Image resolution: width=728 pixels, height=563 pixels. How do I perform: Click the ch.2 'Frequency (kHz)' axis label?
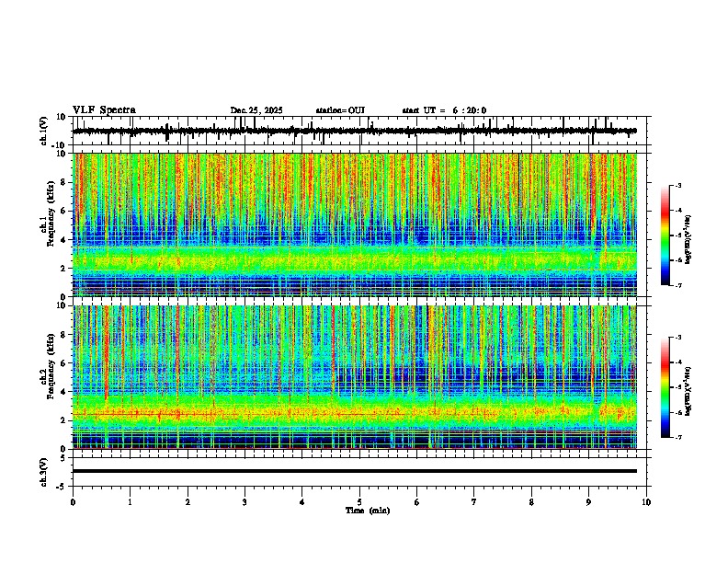[51, 366]
